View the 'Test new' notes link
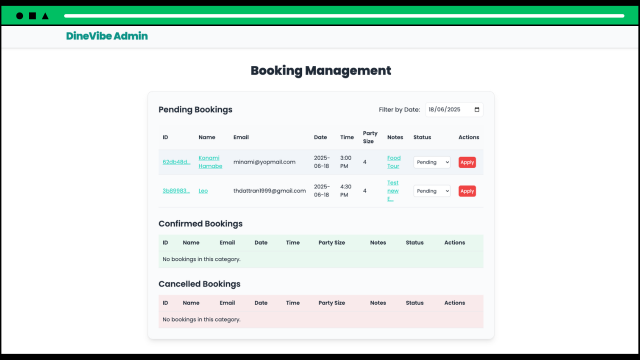The height and width of the screenshot is (360, 640). point(393,191)
